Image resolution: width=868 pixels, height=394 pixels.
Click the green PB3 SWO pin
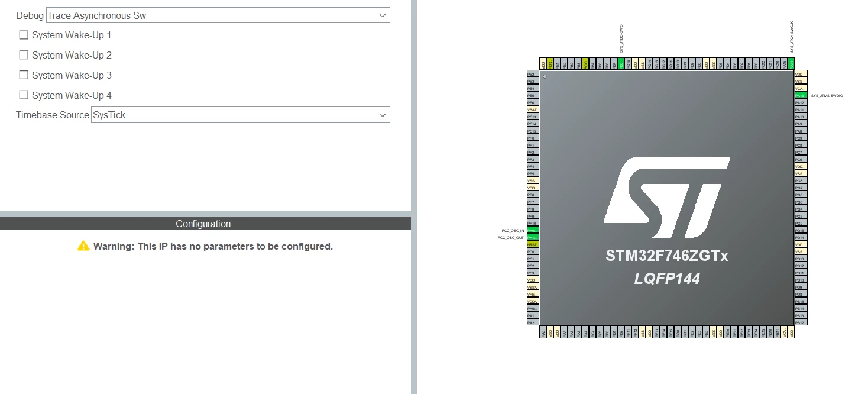pos(621,64)
